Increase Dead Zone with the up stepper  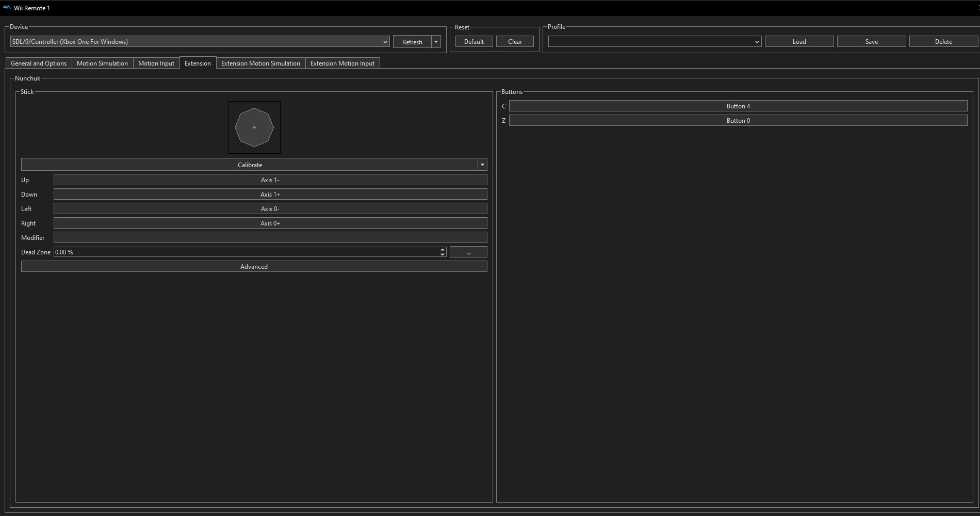443,250
